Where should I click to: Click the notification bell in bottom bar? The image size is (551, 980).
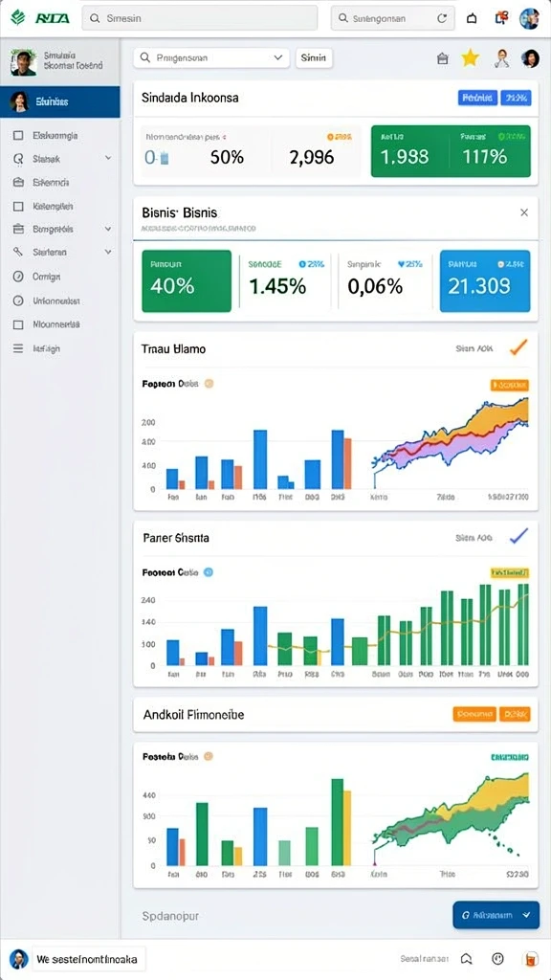(466, 958)
